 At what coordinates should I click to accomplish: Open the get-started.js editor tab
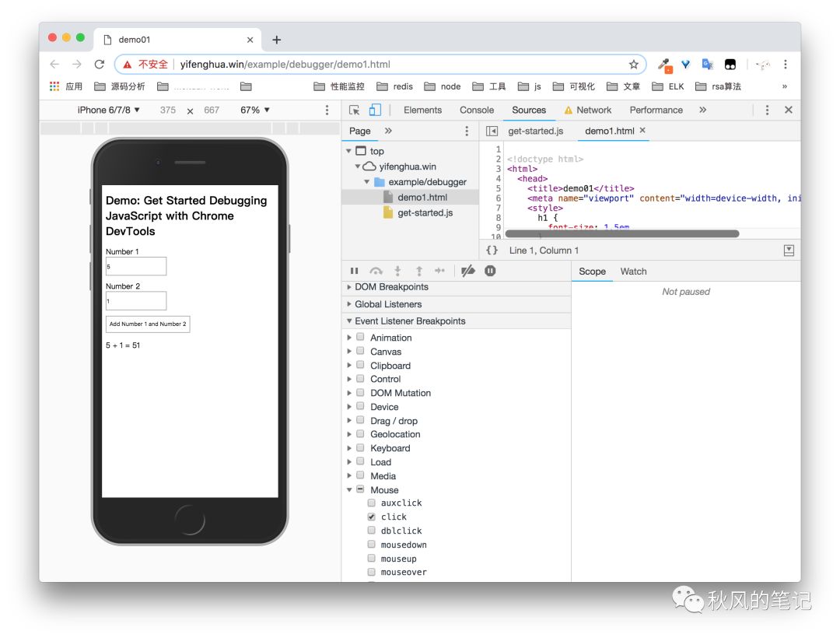[536, 131]
